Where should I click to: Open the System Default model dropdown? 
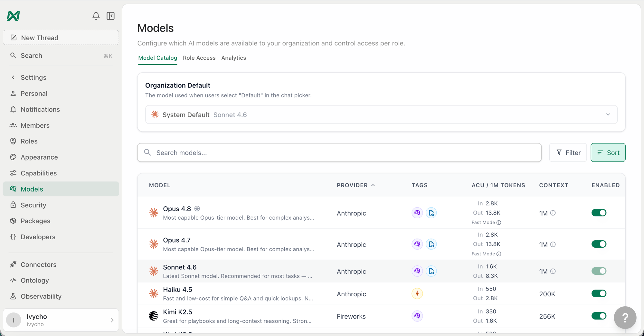click(381, 114)
